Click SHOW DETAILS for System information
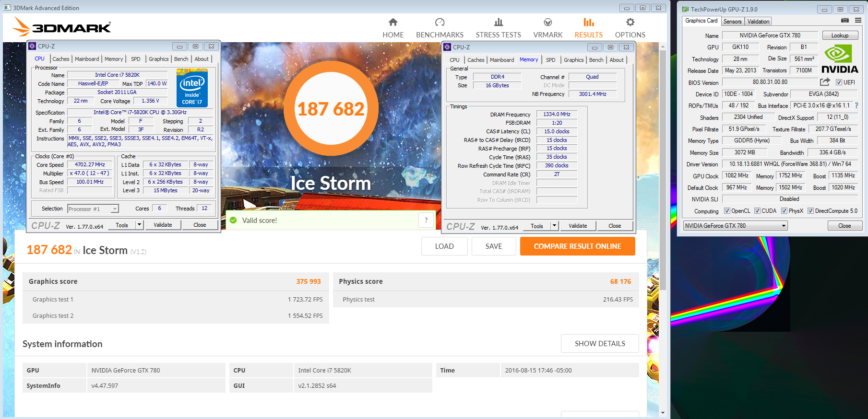 pyautogui.click(x=600, y=343)
